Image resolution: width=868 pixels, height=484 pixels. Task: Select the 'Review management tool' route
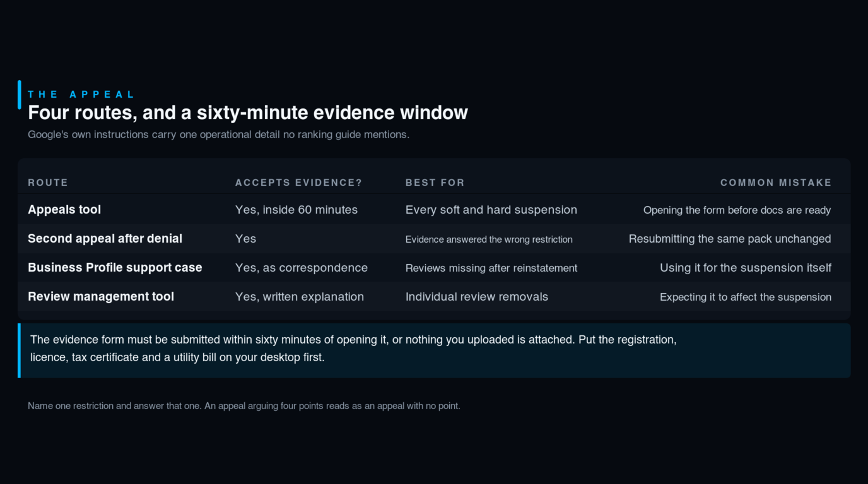click(x=101, y=297)
